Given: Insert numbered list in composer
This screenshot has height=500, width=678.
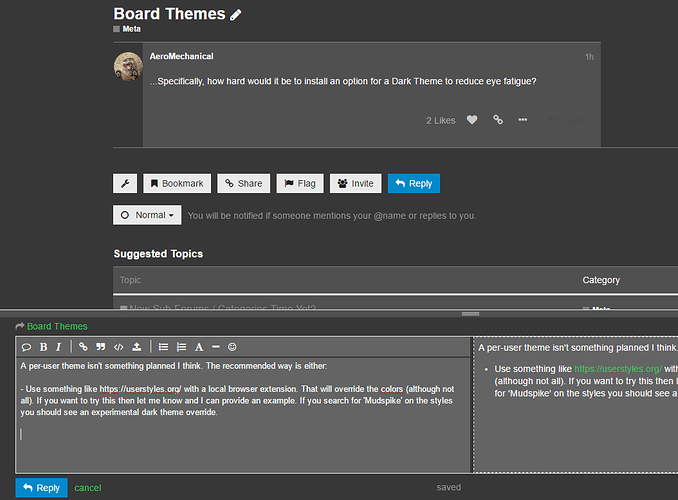Looking at the screenshot, I should tap(182, 347).
